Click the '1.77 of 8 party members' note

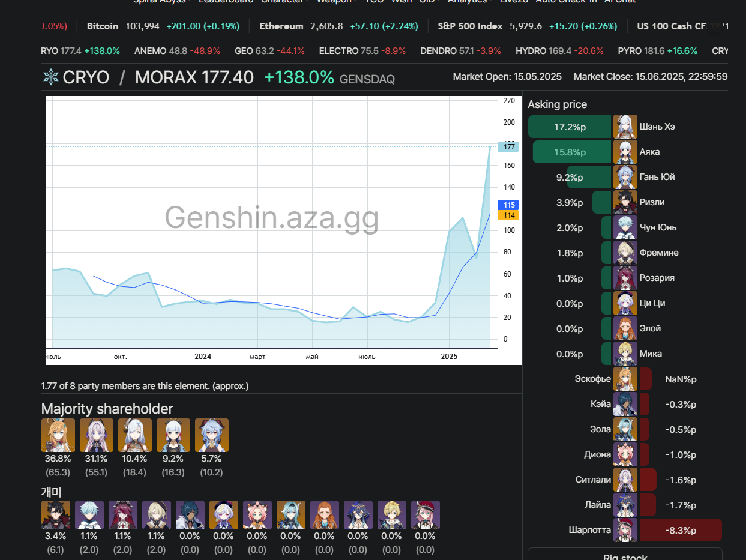click(x=145, y=386)
